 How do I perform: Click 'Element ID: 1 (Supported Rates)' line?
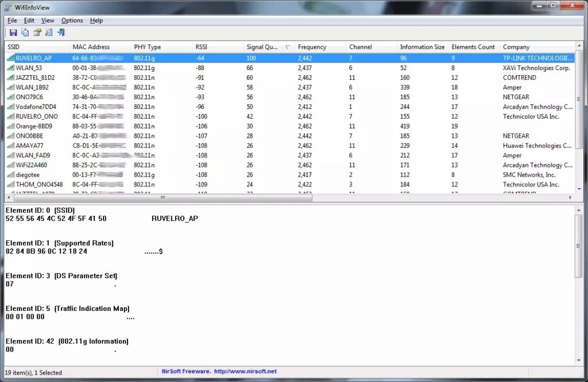pyautogui.click(x=60, y=243)
